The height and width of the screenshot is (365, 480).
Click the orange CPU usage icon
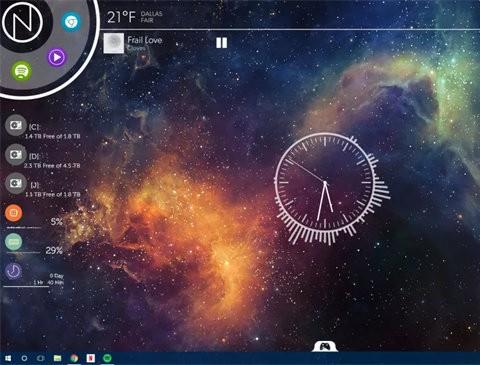click(14, 213)
